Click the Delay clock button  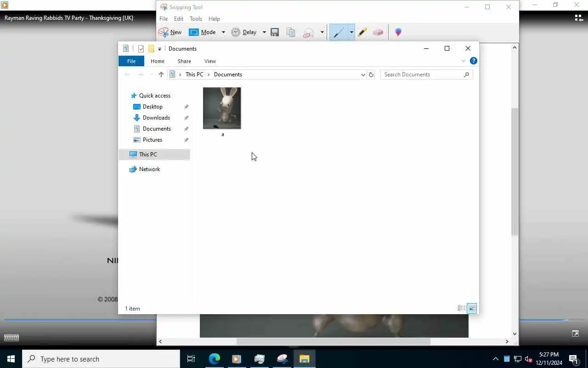coord(244,32)
